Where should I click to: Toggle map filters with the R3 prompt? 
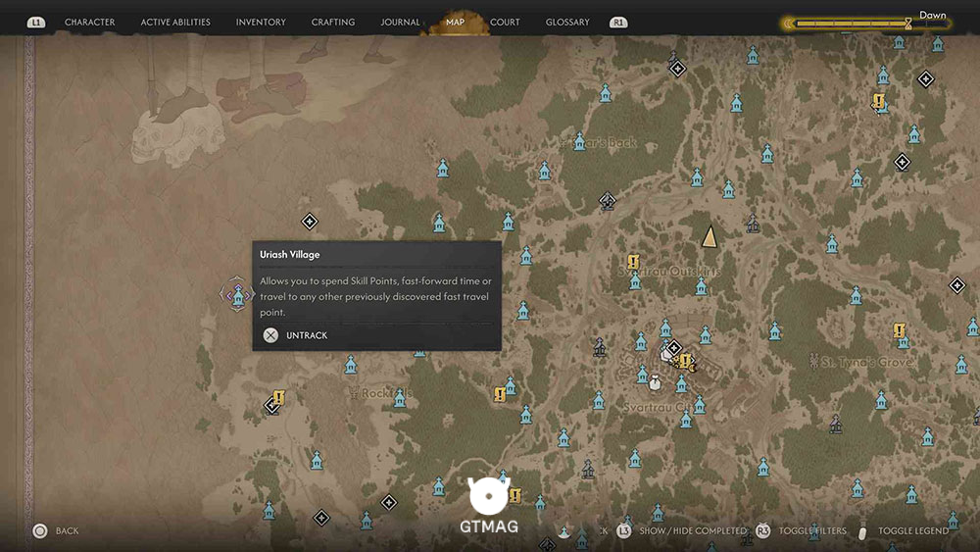pyautogui.click(x=802, y=530)
